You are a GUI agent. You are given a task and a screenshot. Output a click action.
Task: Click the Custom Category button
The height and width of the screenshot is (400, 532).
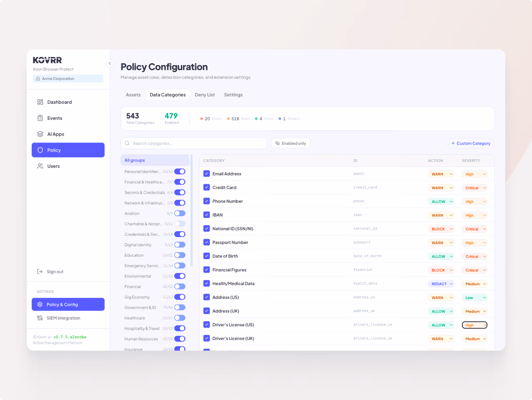tap(471, 143)
